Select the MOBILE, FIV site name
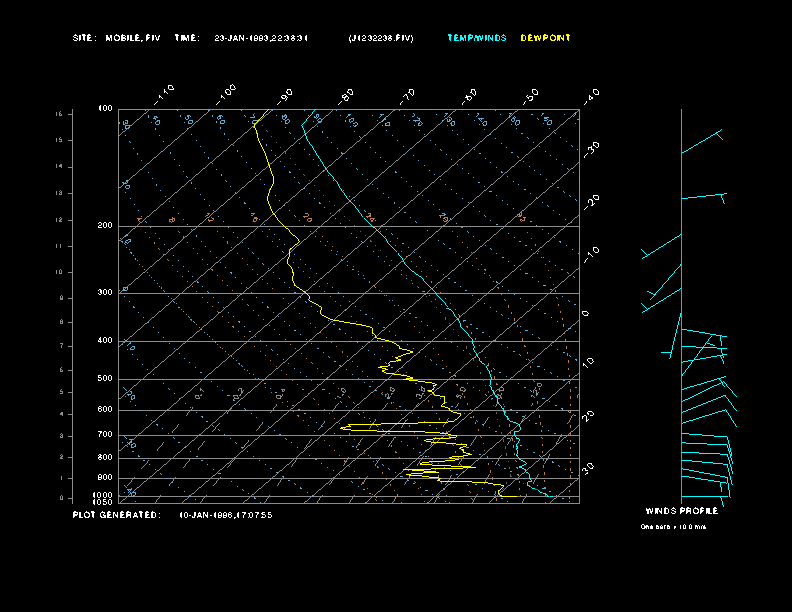792x612 pixels. pos(133,38)
